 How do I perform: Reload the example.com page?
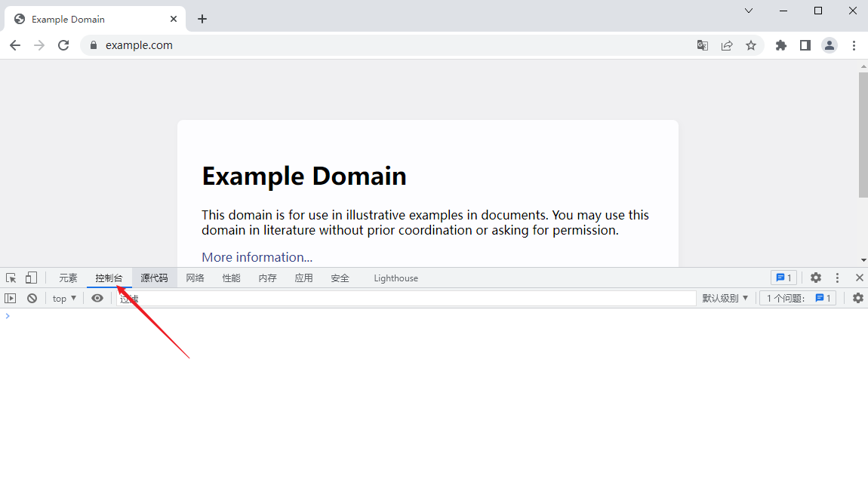point(63,45)
